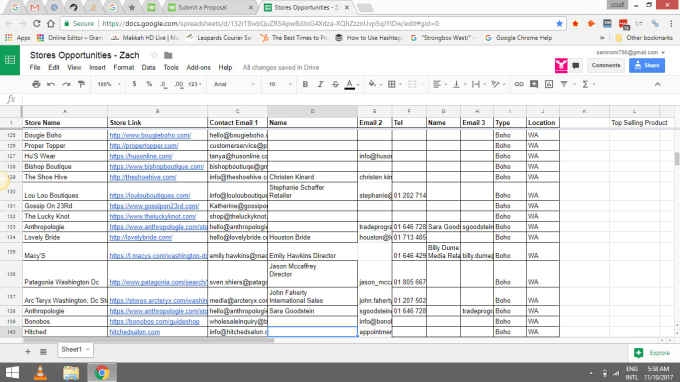Open the zoom 100% dropdown

108,84
